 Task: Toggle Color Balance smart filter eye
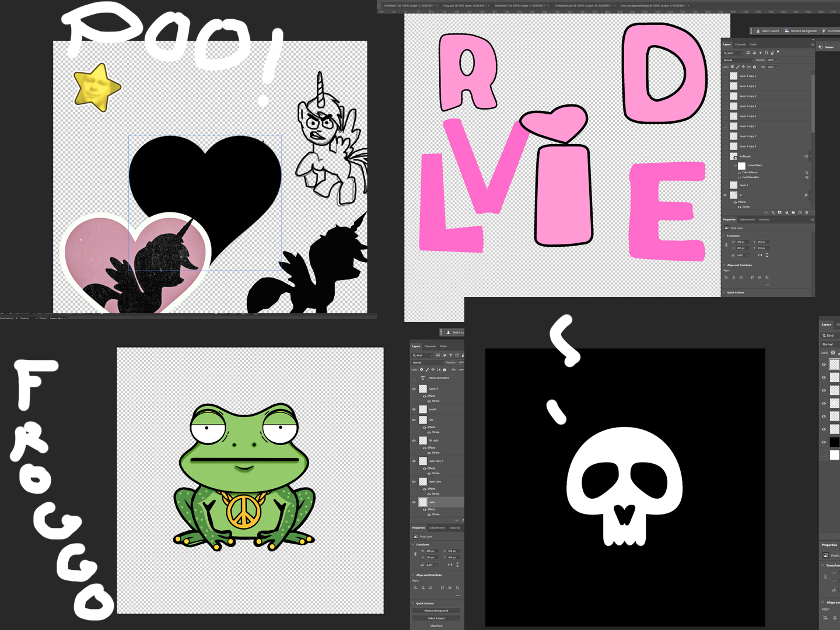tap(740, 173)
